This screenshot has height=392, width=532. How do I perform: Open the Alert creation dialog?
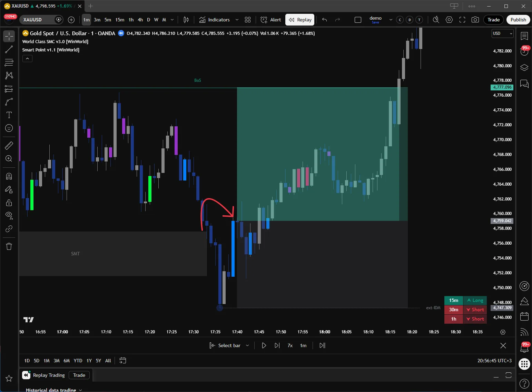point(271,20)
